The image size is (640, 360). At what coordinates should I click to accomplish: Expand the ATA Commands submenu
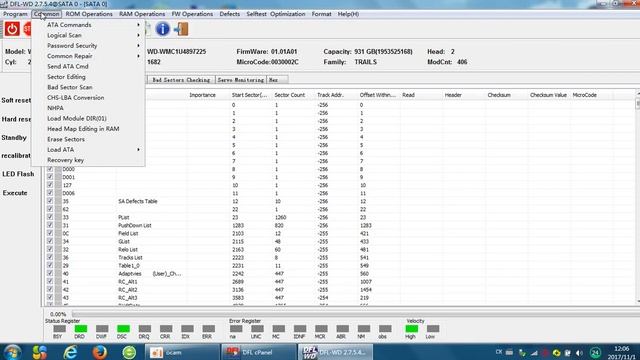tap(88, 25)
